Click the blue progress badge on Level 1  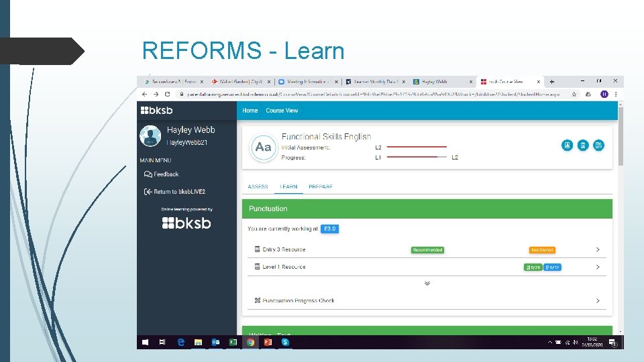[552, 267]
